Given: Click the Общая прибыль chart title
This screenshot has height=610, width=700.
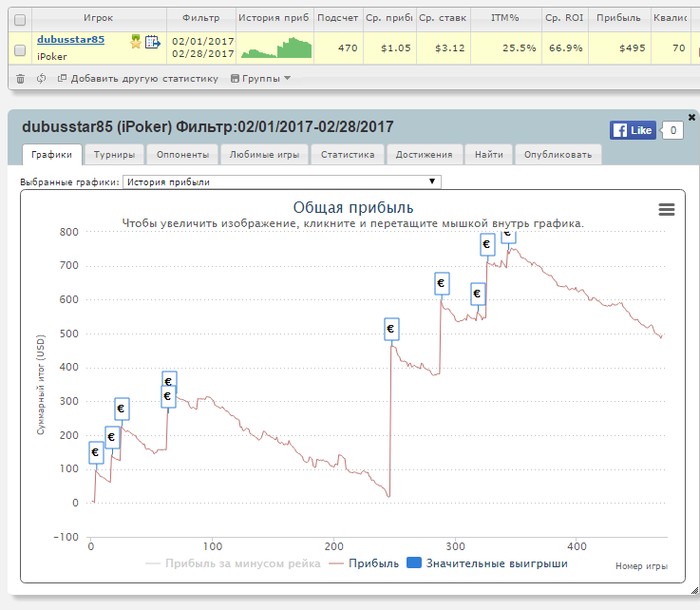Looking at the screenshot, I should click(x=353, y=208).
